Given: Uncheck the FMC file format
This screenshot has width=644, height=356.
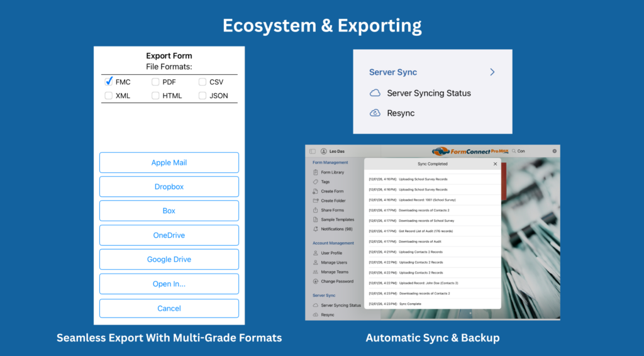Looking at the screenshot, I should [109, 82].
